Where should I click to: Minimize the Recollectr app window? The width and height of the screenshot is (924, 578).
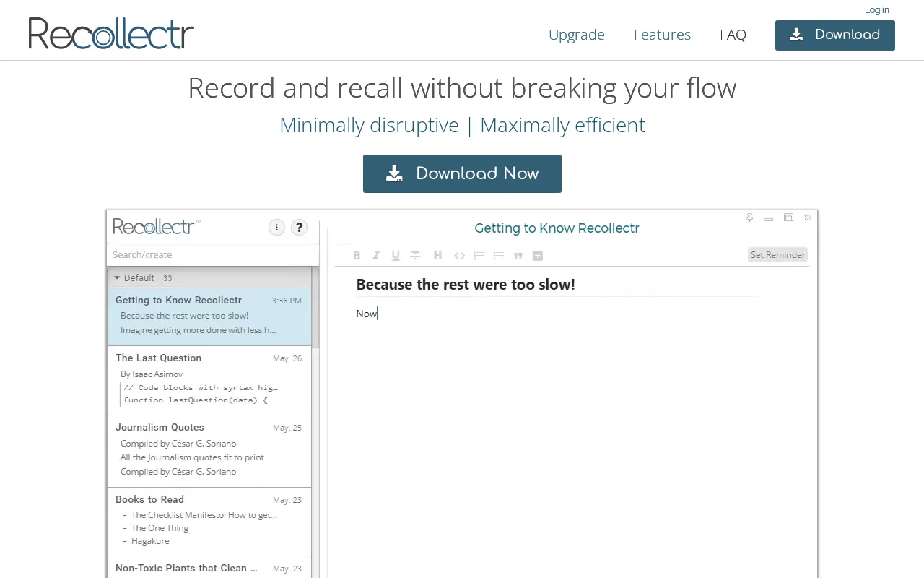pyautogui.click(x=769, y=218)
